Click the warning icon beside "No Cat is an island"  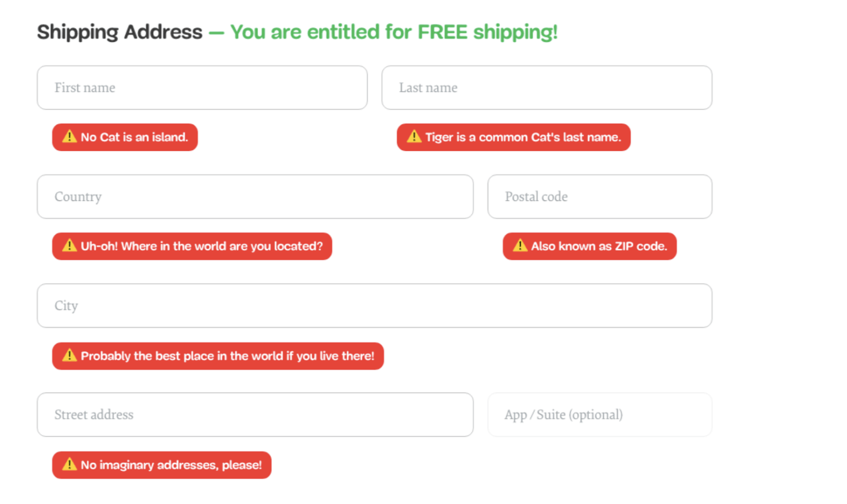tap(69, 137)
